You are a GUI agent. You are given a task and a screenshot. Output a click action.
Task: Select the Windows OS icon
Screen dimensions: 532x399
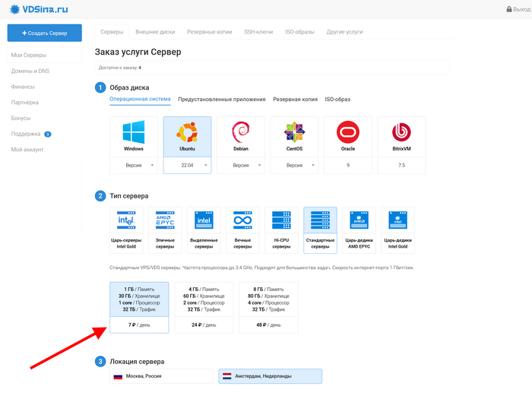click(134, 133)
